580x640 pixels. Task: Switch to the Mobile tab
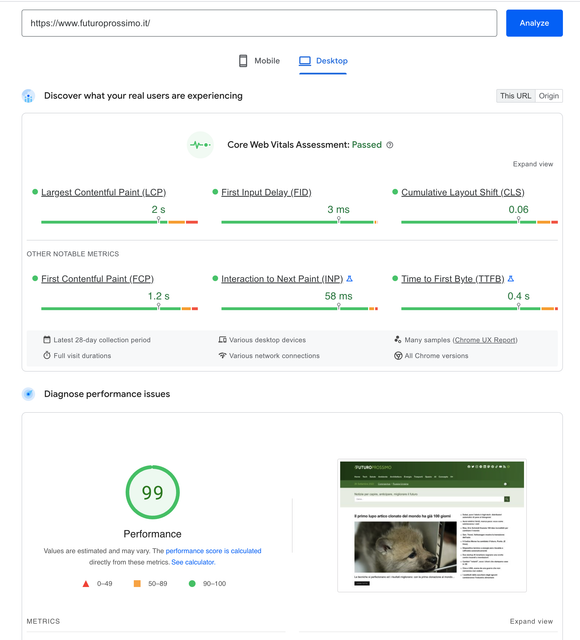[x=259, y=61]
